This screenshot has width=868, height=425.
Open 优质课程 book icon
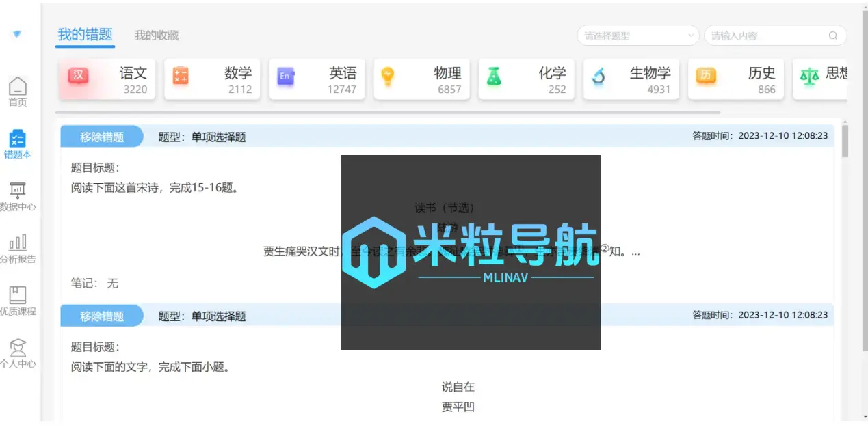18,295
